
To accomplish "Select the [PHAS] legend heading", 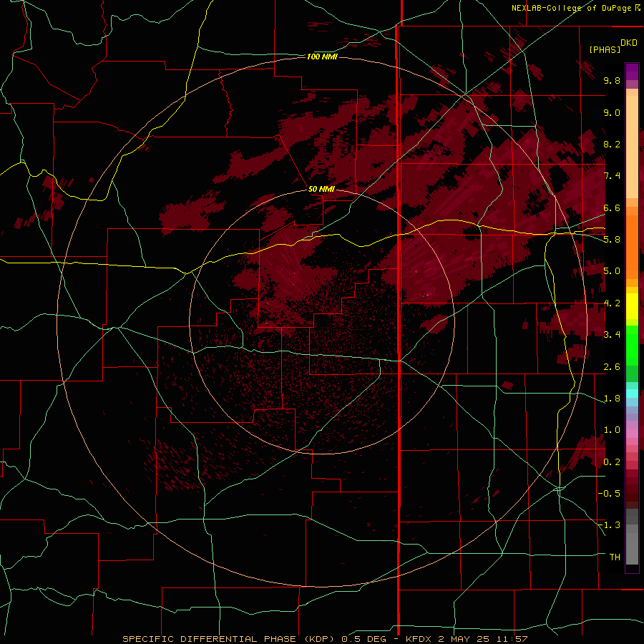I will [x=605, y=50].
